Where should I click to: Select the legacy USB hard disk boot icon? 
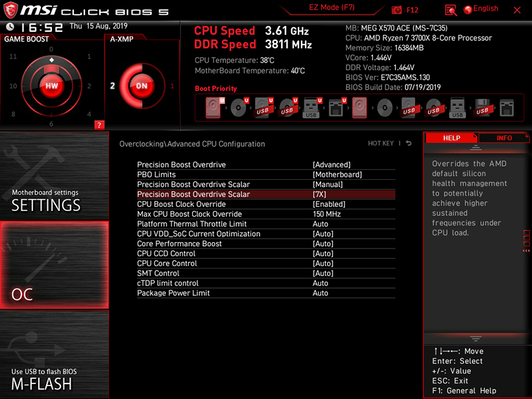coord(409,108)
